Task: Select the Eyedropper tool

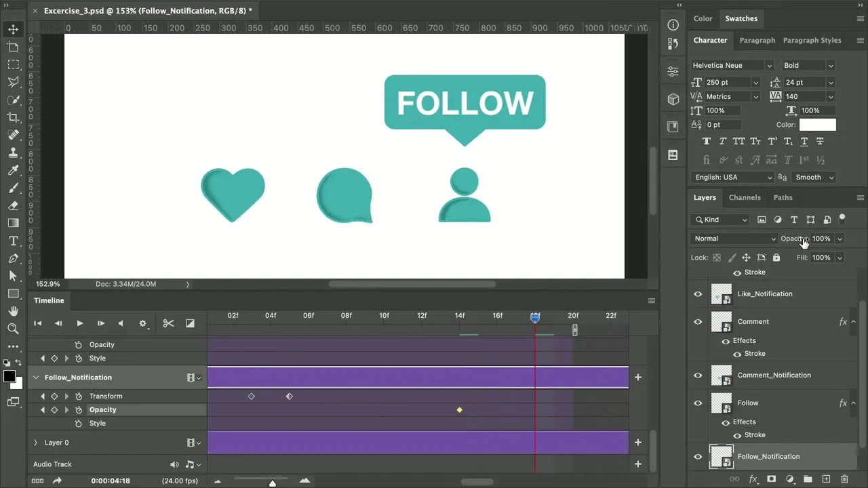Action: 13,170
